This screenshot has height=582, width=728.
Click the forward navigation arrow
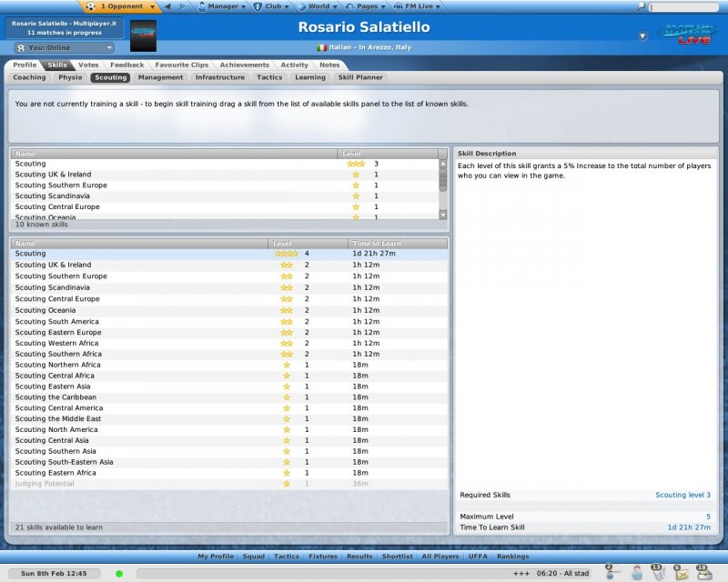click(x=184, y=6)
